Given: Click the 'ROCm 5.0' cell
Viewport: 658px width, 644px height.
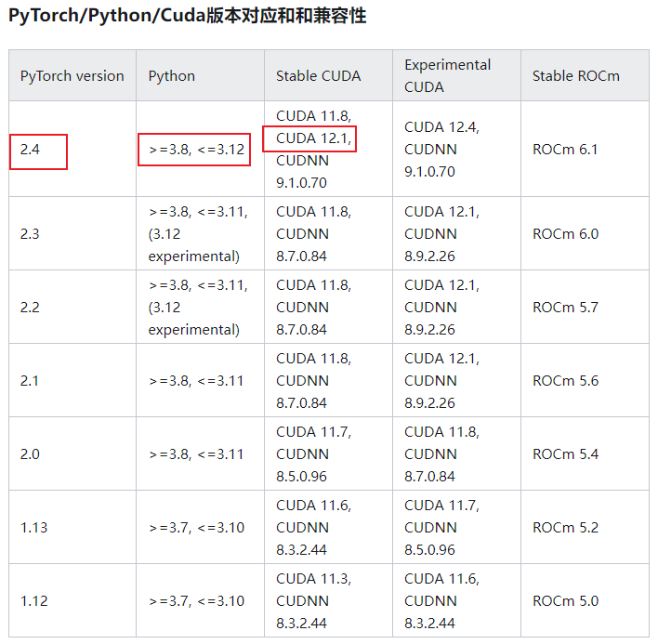Looking at the screenshot, I should pos(585,600).
